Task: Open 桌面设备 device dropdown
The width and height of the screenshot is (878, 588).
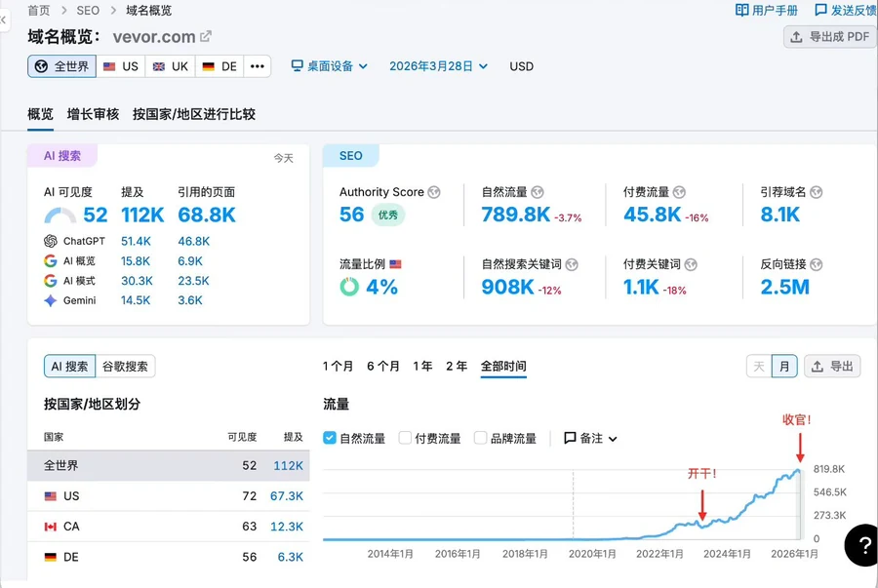Action: [330, 66]
